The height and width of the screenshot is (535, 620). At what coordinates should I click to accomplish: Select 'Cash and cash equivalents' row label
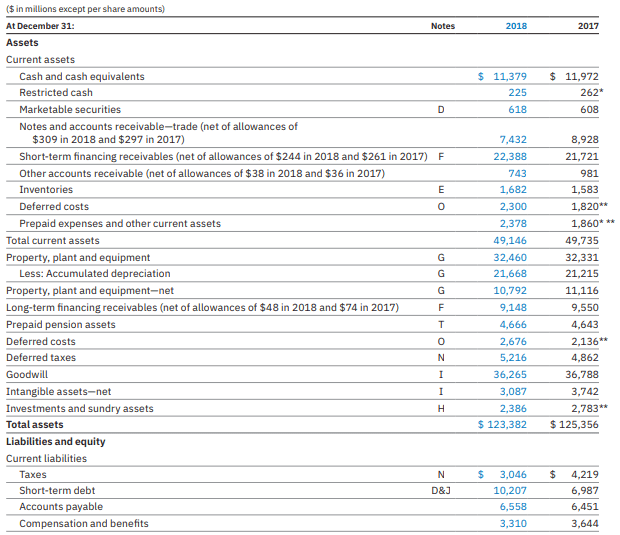[82, 76]
